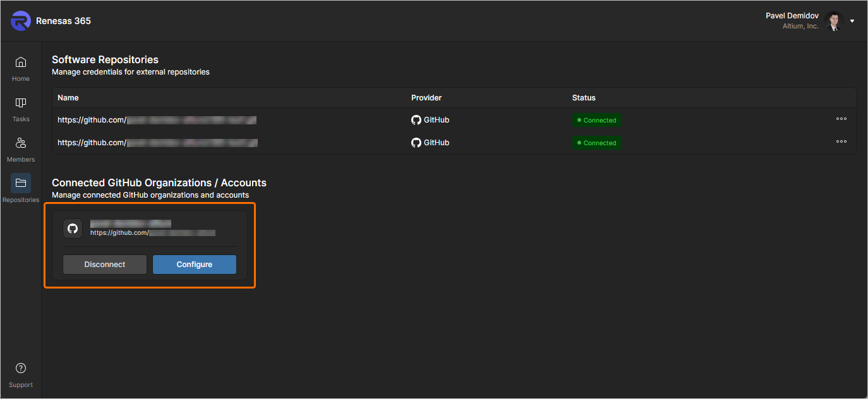Click the Disconnect button
Screen dimensions: 868x399
click(105, 265)
